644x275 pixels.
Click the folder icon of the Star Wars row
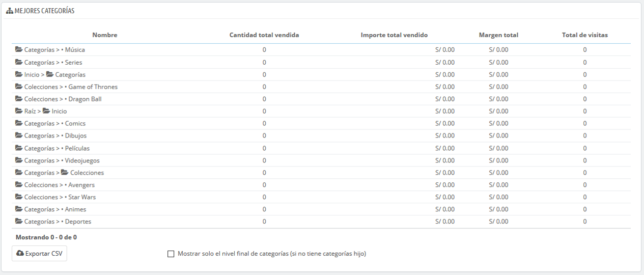[x=19, y=197]
